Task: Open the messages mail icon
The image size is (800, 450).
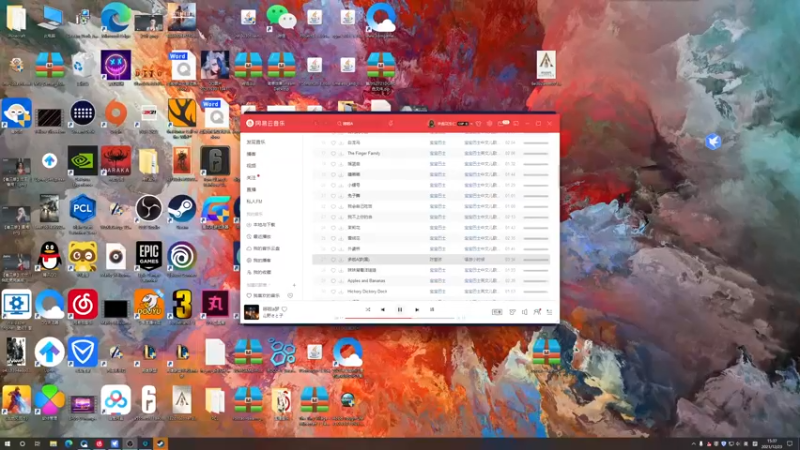Action: [501, 123]
